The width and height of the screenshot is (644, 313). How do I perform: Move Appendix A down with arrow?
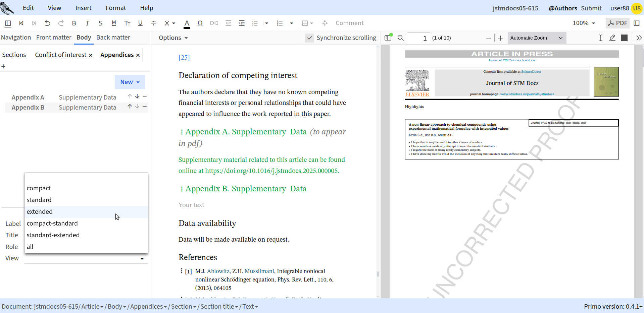(x=137, y=97)
